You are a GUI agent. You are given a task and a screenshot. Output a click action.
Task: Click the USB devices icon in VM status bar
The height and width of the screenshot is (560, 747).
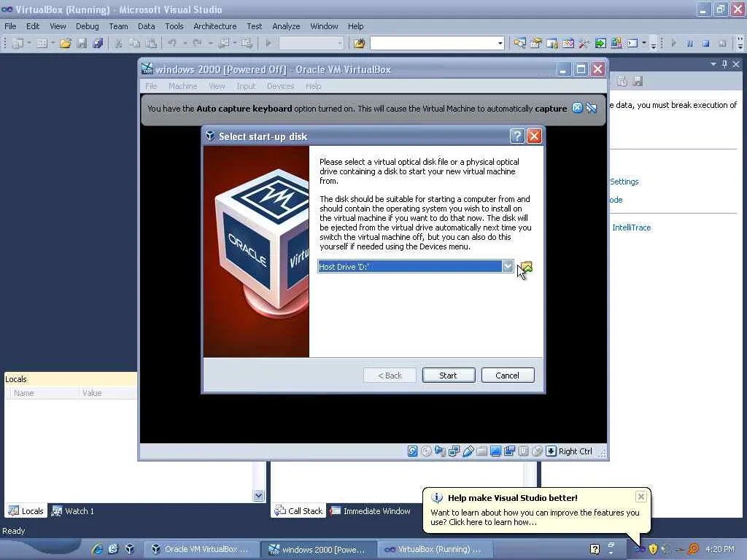pos(468,451)
